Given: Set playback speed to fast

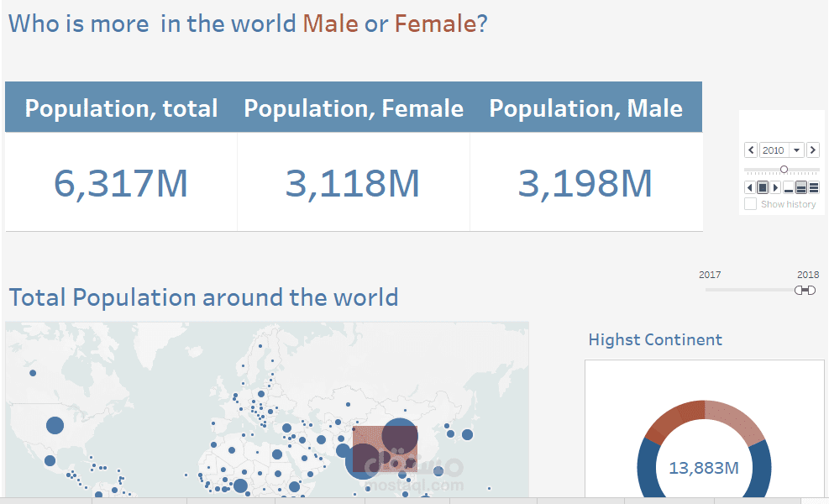Looking at the screenshot, I should click(x=813, y=187).
